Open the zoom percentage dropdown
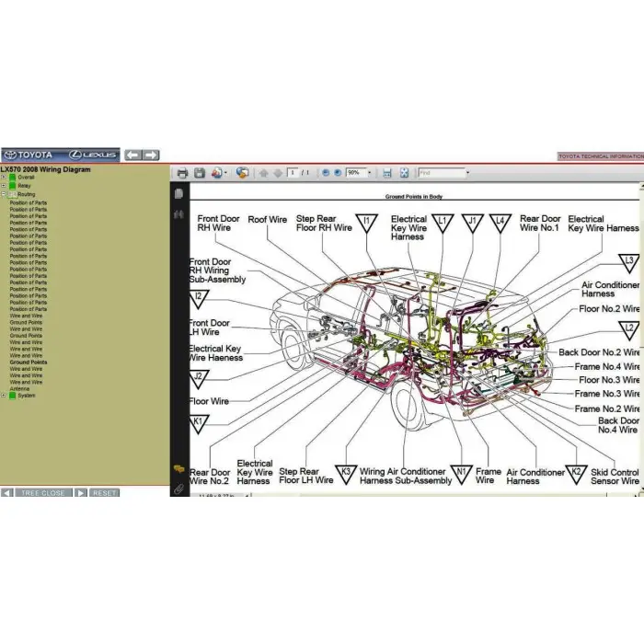Viewport: 644px width, 644px height. pos(370,173)
